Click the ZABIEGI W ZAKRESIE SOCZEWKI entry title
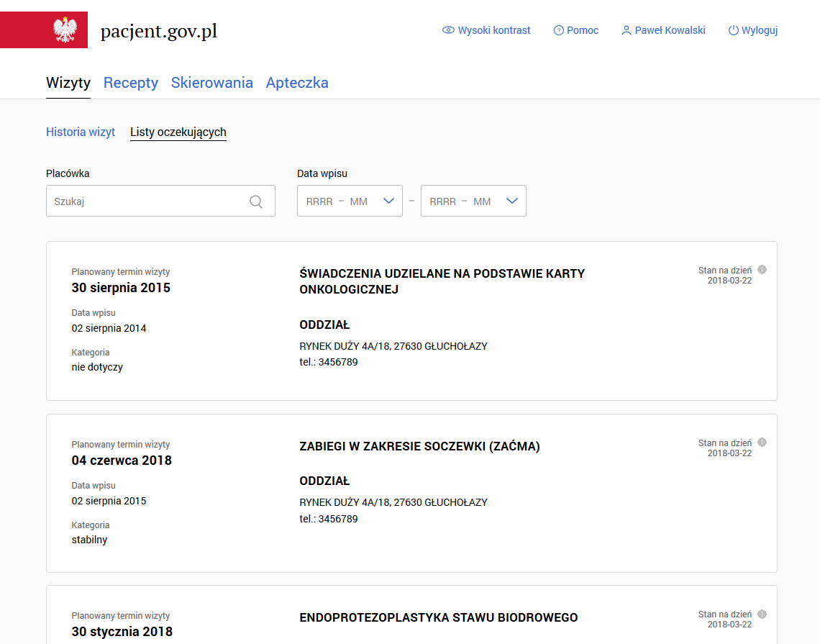This screenshot has width=820, height=644. coord(419,447)
